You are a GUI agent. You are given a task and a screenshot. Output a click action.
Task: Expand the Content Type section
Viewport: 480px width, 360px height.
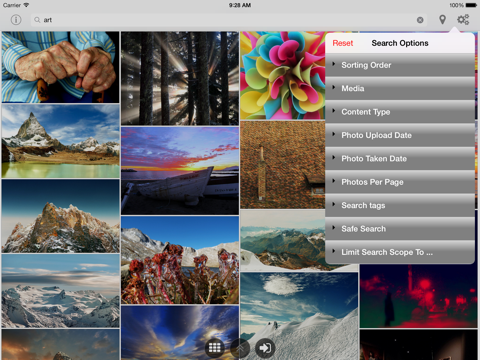click(x=400, y=112)
